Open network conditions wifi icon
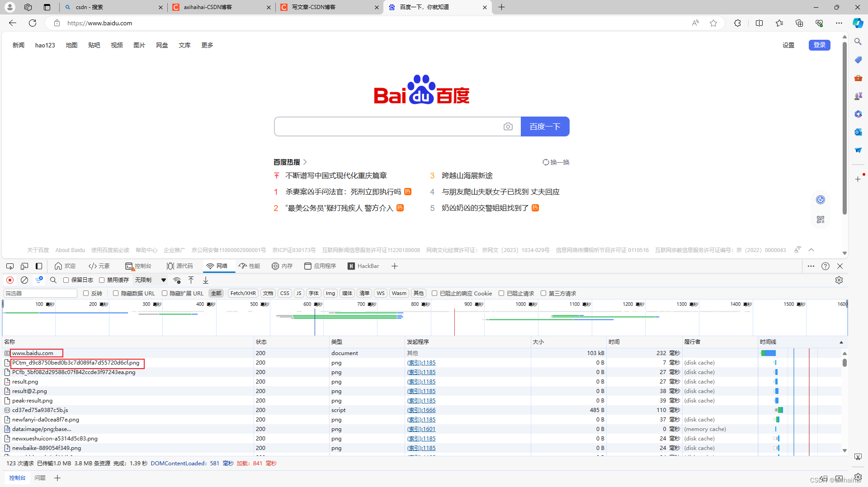The width and height of the screenshot is (868, 487). coord(177,280)
